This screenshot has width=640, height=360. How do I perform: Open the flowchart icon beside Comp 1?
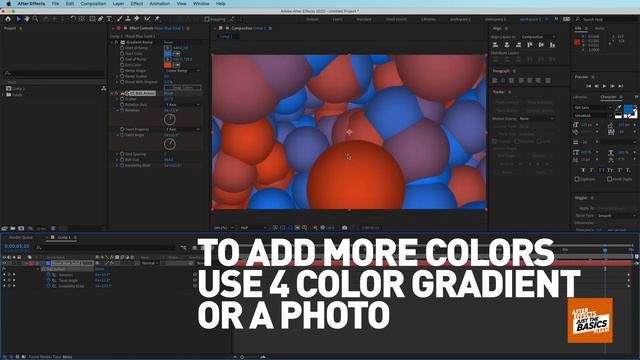[103, 88]
